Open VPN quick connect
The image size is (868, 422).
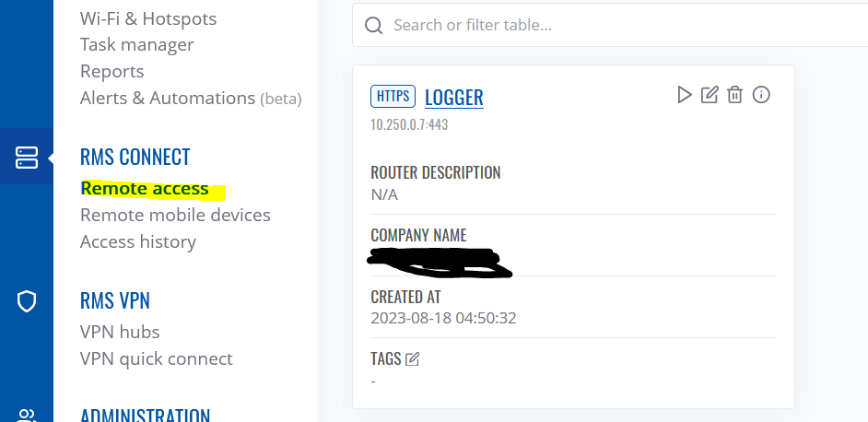tap(157, 358)
